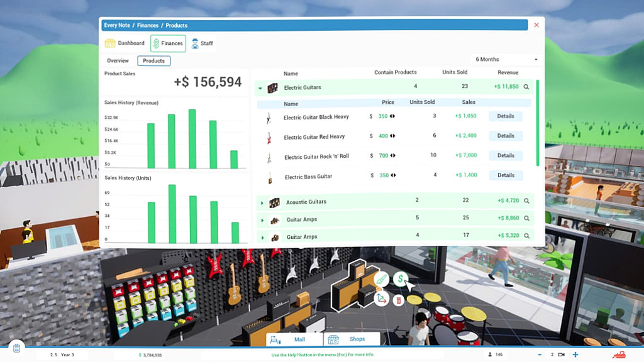Open the Dashboard tab

[x=125, y=43]
